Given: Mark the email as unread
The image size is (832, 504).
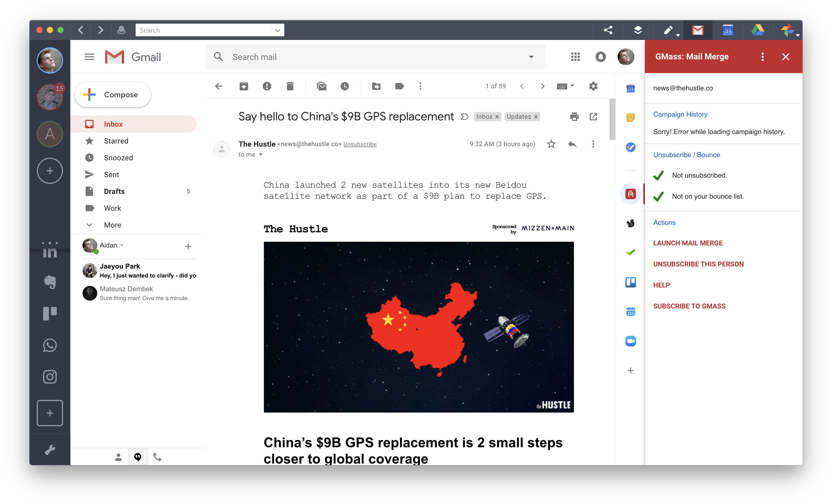Looking at the screenshot, I should click(x=321, y=86).
